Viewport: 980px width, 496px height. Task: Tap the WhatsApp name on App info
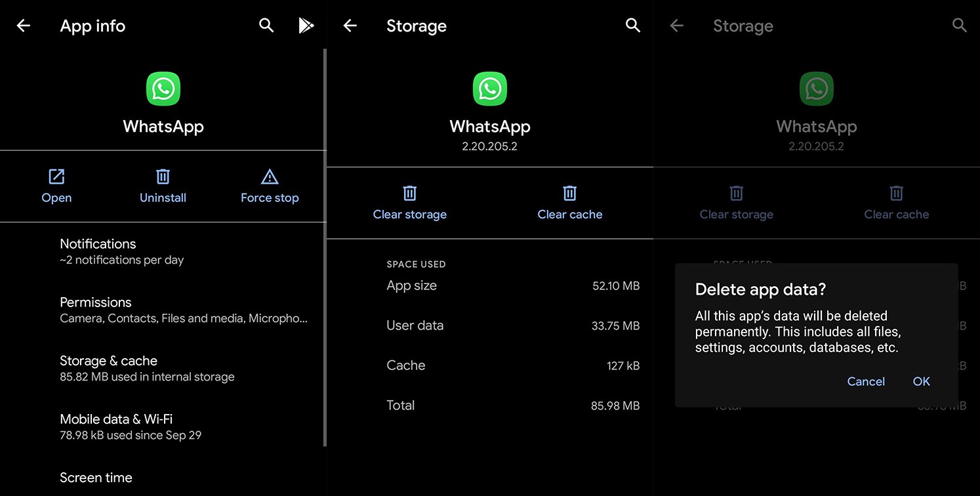163,127
